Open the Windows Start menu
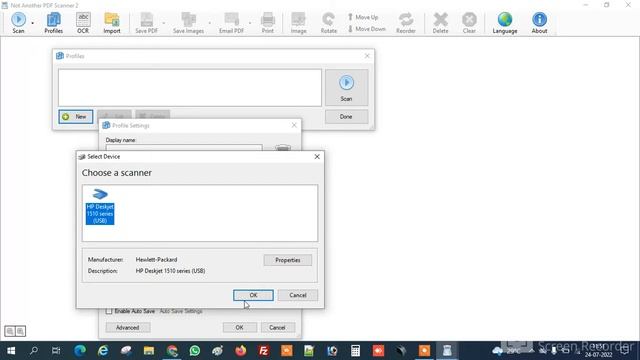The image size is (640, 360). (x=11, y=351)
